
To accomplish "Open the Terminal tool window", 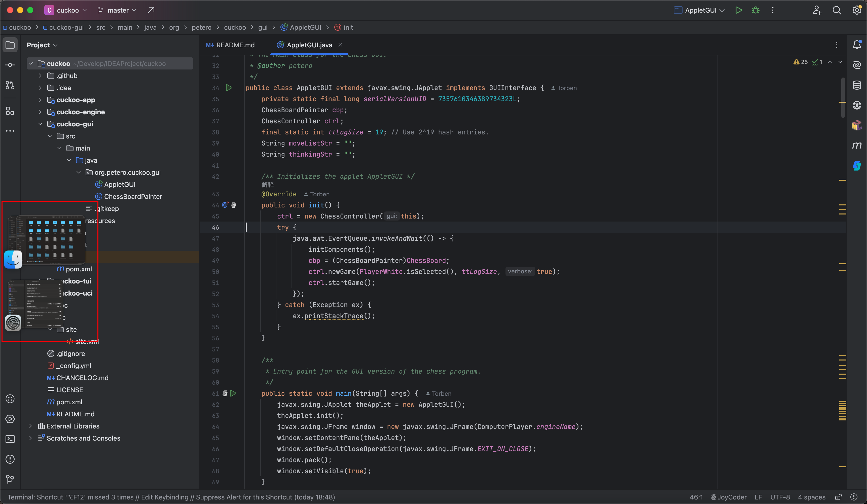I will coord(10,439).
